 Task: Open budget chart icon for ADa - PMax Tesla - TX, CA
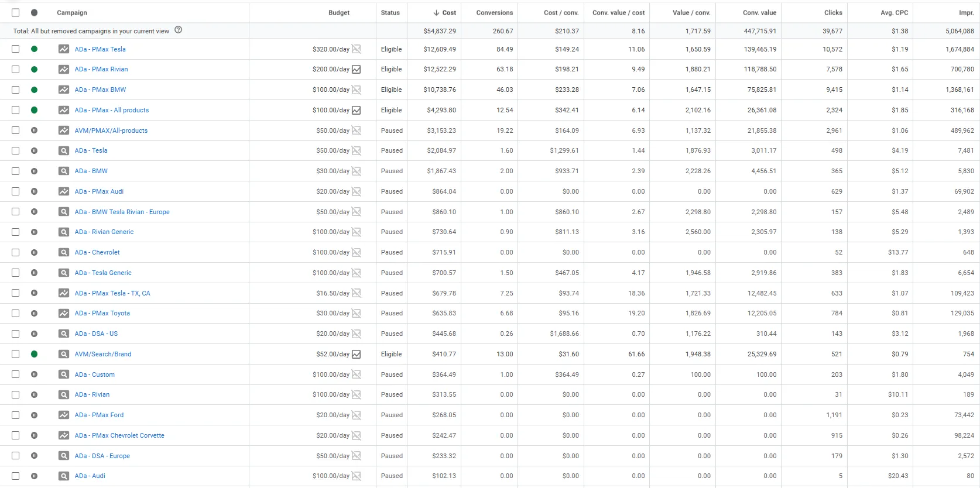[x=357, y=293]
